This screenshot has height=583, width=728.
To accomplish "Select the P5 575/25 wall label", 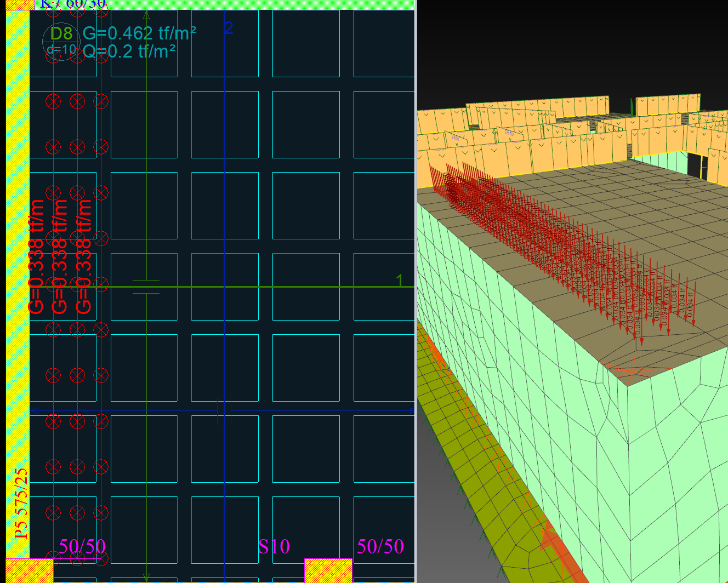I will (21, 503).
